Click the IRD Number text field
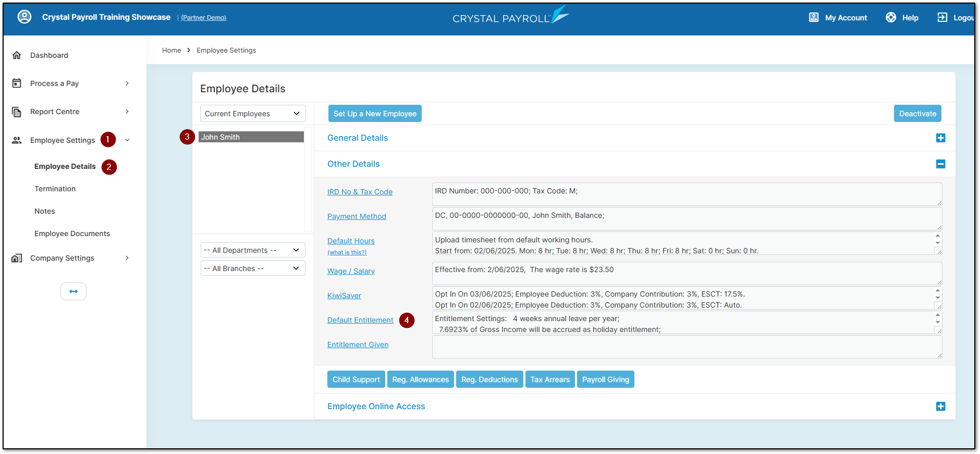Viewport: 980px width, 454px height. pos(687,194)
